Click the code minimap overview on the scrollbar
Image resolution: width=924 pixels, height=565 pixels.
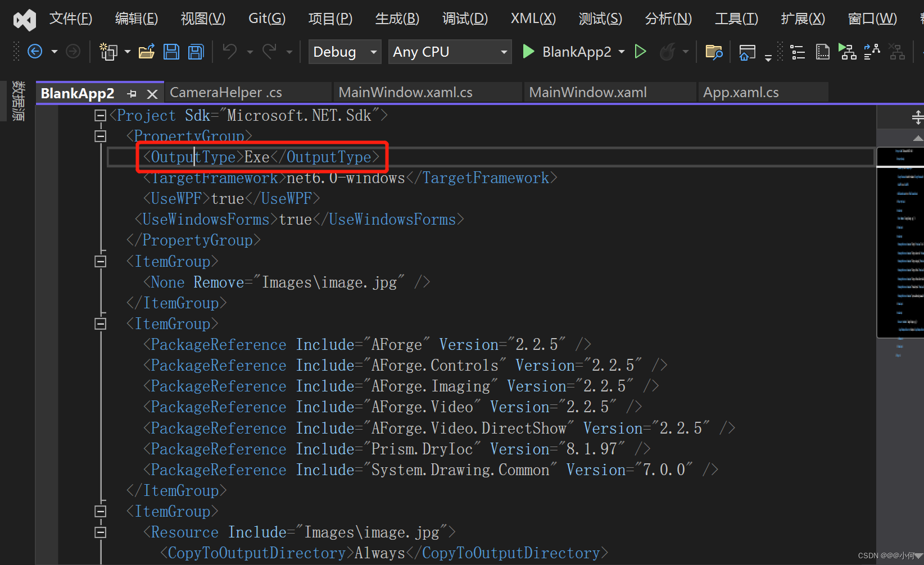tap(900, 243)
